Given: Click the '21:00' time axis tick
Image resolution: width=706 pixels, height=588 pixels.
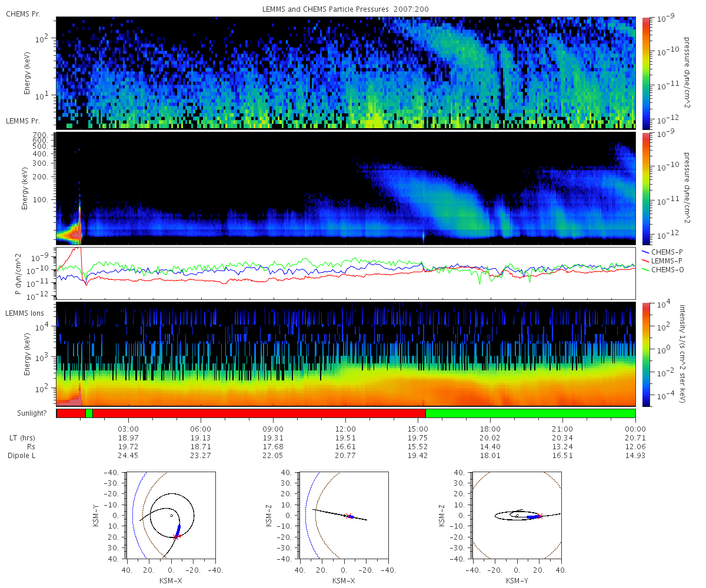Looking at the screenshot, I should click(563, 429).
